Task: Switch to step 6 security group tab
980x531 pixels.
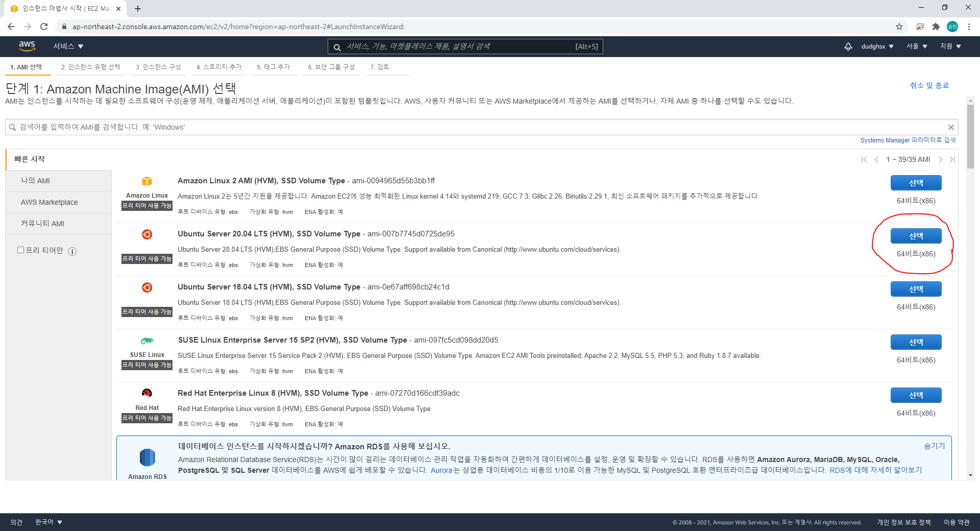Action: pyautogui.click(x=331, y=67)
